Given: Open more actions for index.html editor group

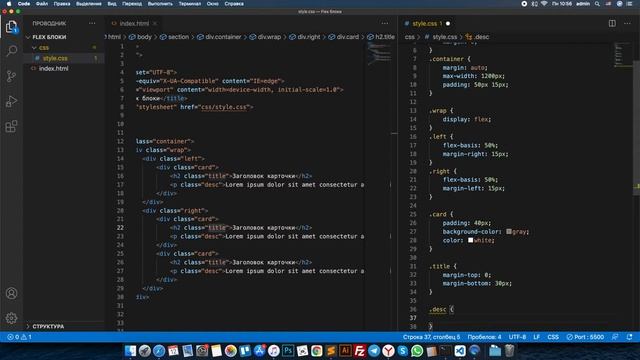Looking at the screenshot, I should (384, 23).
